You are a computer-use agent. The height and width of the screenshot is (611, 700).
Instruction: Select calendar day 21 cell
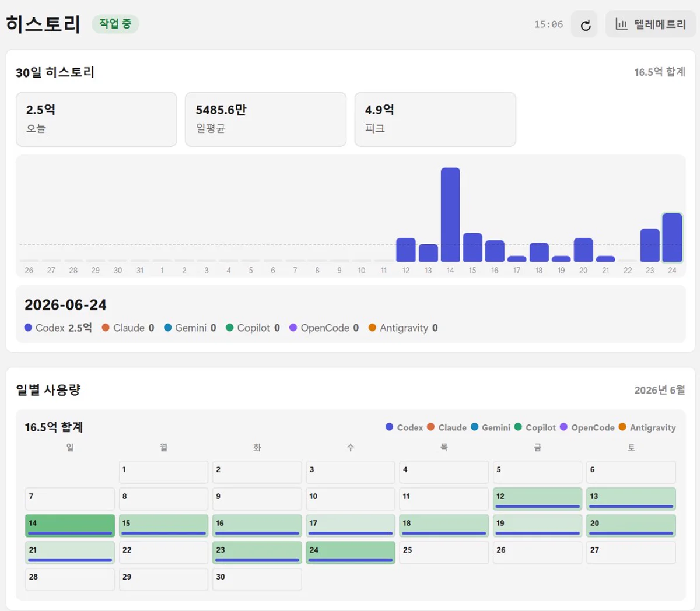point(70,552)
